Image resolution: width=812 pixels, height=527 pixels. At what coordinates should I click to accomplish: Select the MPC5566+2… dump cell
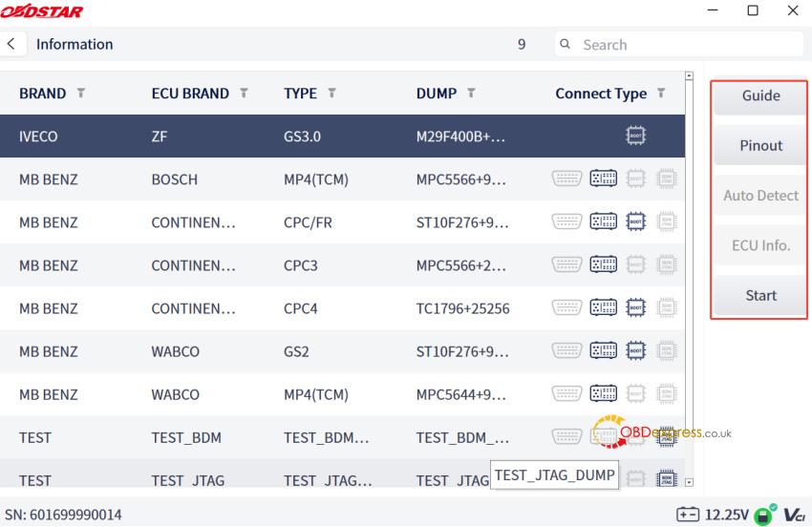pyautogui.click(x=460, y=265)
